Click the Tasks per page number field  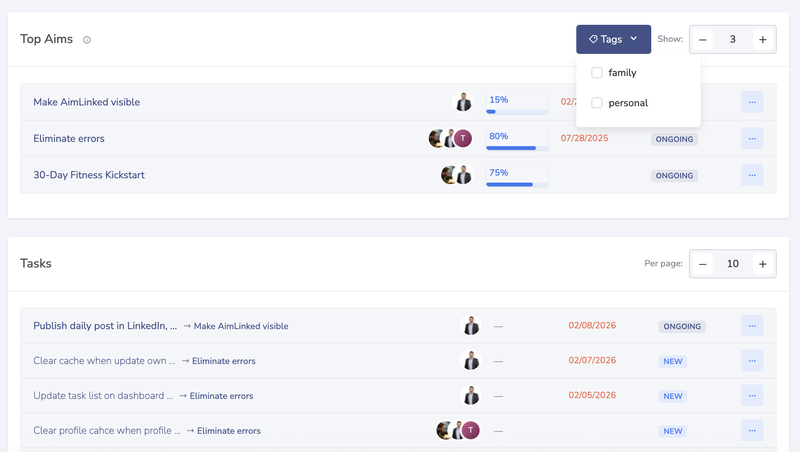click(x=733, y=264)
